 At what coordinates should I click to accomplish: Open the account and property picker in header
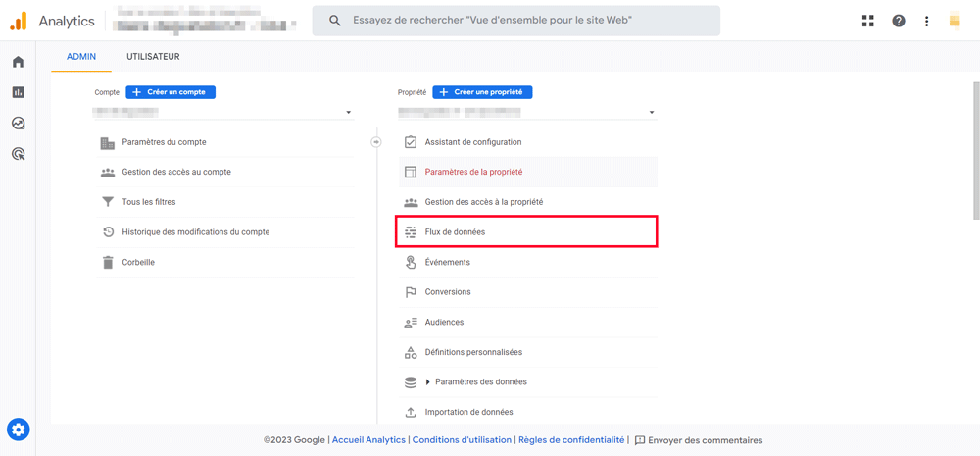click(205, 21)
